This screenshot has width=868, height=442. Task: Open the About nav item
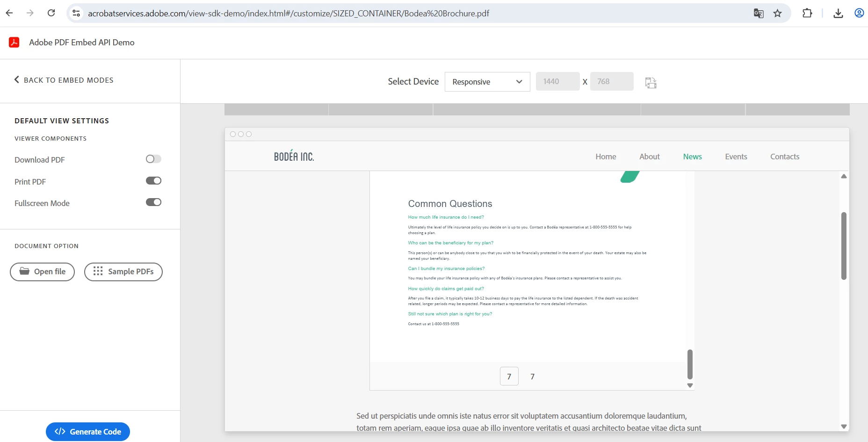tap(650, 157)
